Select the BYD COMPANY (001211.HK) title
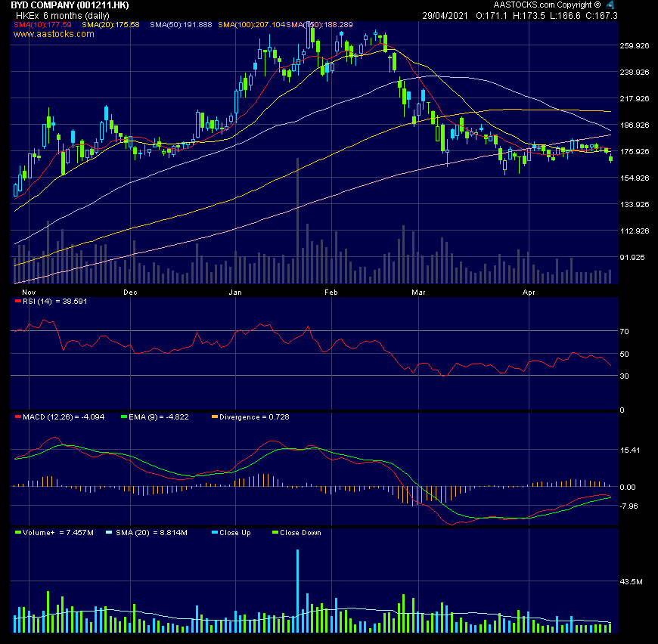This screenshot has height=644, width=658. click(70, 5)
